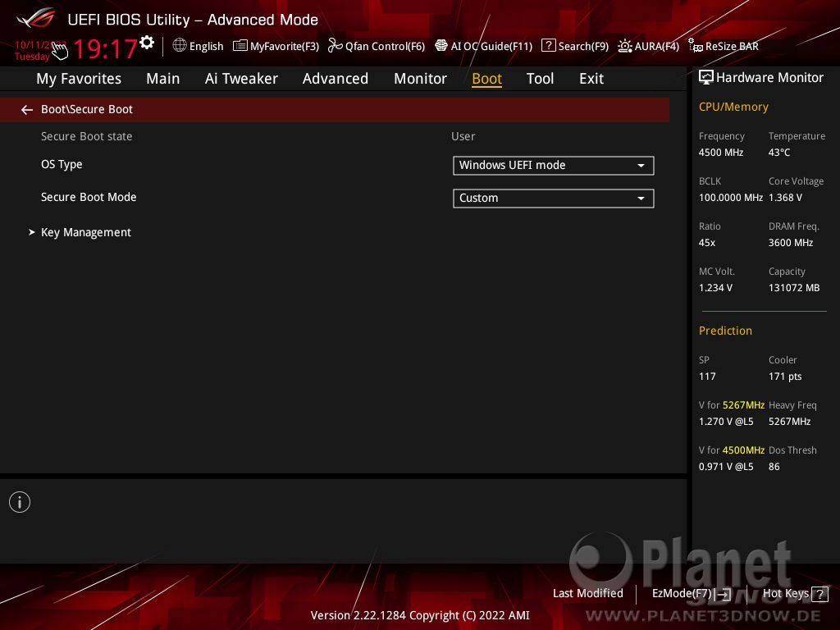Click the 1.270 V @L5 value
Viewport: 840px width, 630px height.
point(726,422)
